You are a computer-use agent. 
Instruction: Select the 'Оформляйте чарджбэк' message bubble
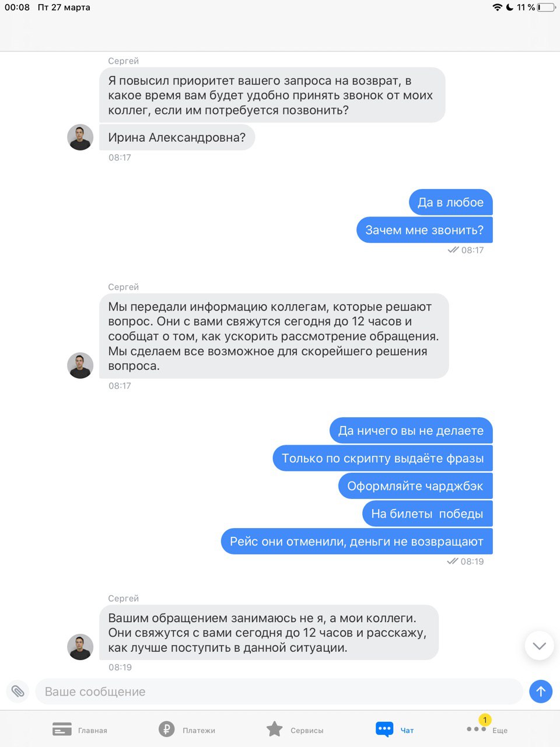point(415,486)
